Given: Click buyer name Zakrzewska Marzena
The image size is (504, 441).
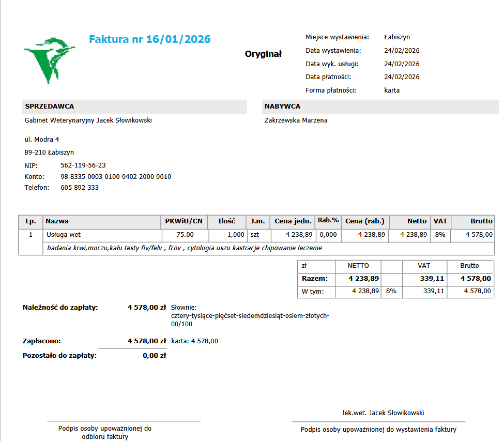Looking at the screenshot, I should pos(296,120).
